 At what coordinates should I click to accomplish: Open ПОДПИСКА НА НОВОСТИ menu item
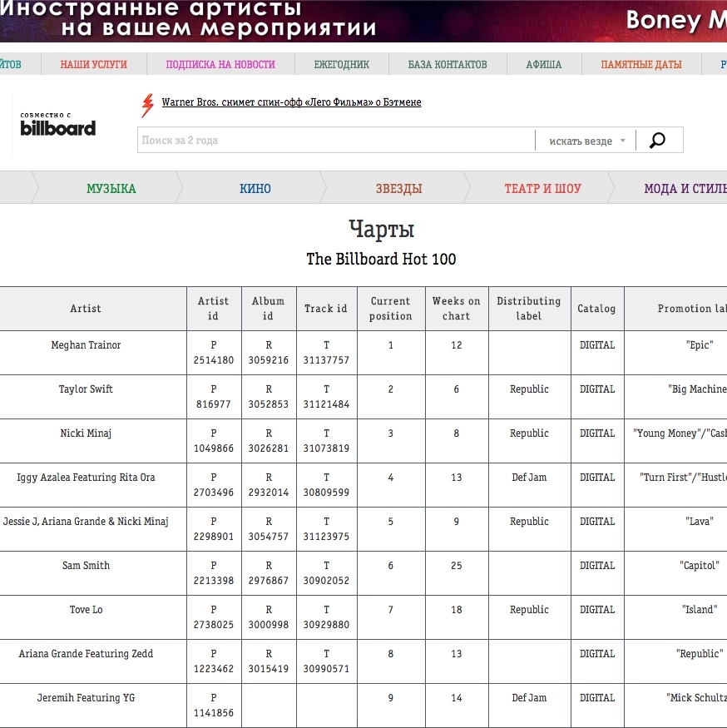(220, 64)
